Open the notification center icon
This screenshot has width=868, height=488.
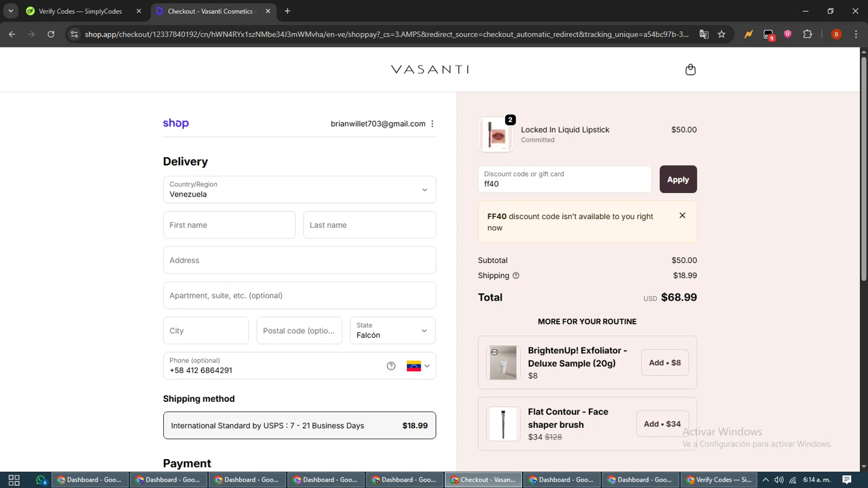coord(847,480)
